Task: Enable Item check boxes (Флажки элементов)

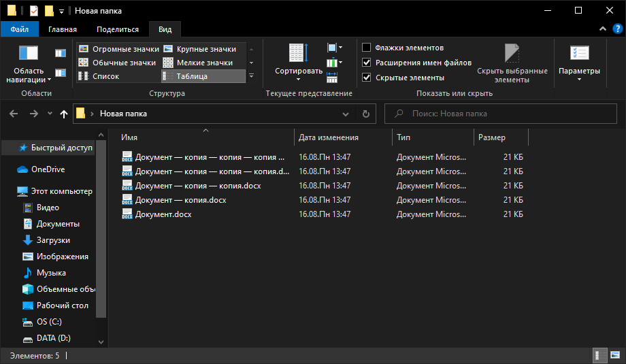Action: tap(367, 48)
